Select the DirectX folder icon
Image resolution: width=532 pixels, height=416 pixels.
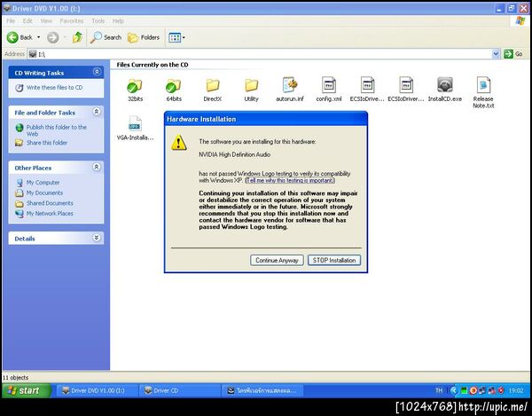213,85
